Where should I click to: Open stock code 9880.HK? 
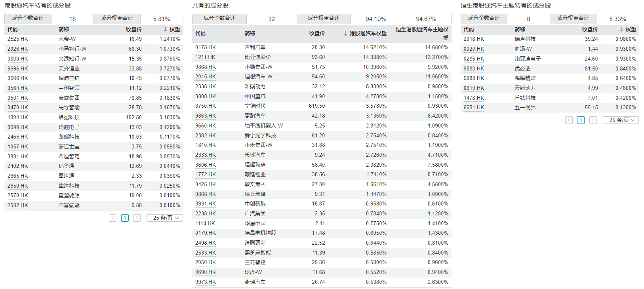click(474, 68)
